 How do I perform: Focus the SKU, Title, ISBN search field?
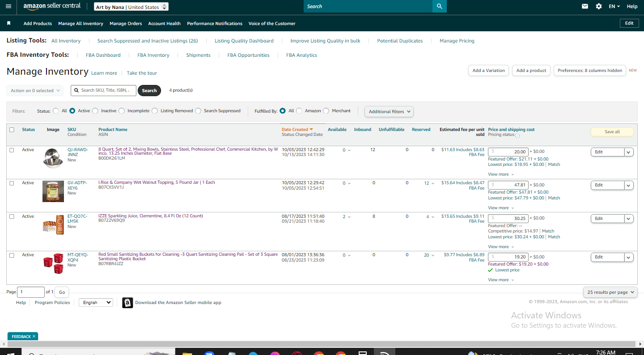click(103, 90)
